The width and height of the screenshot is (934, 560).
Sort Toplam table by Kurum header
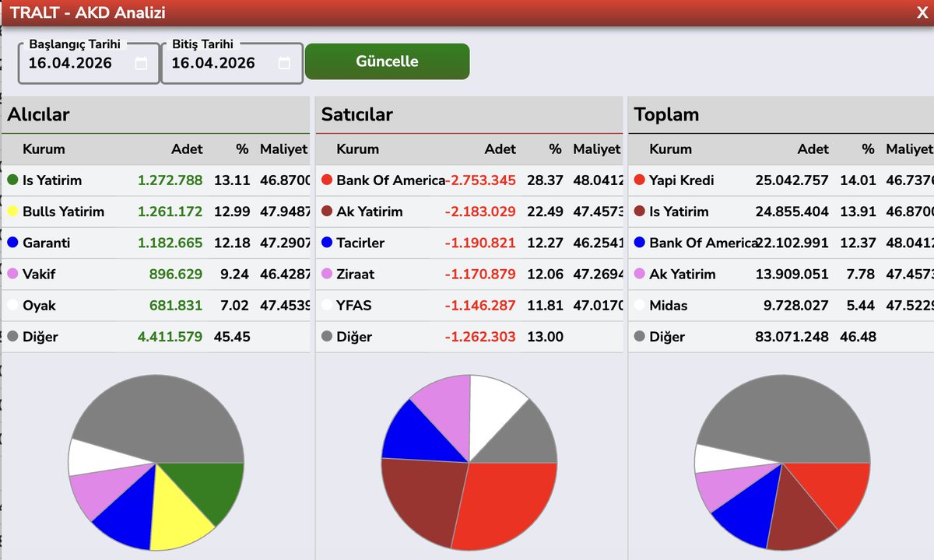click(x=671, y=149)
